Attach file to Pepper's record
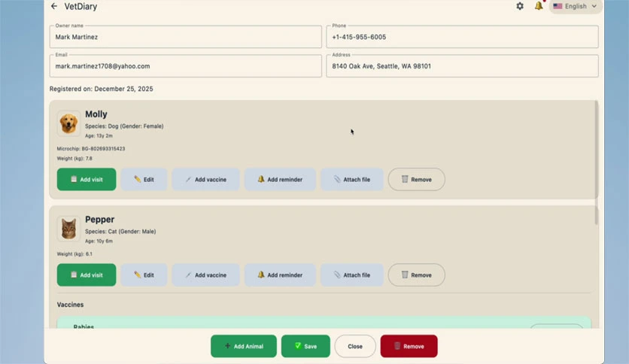The image size is (629, 364). pos(352,275)
